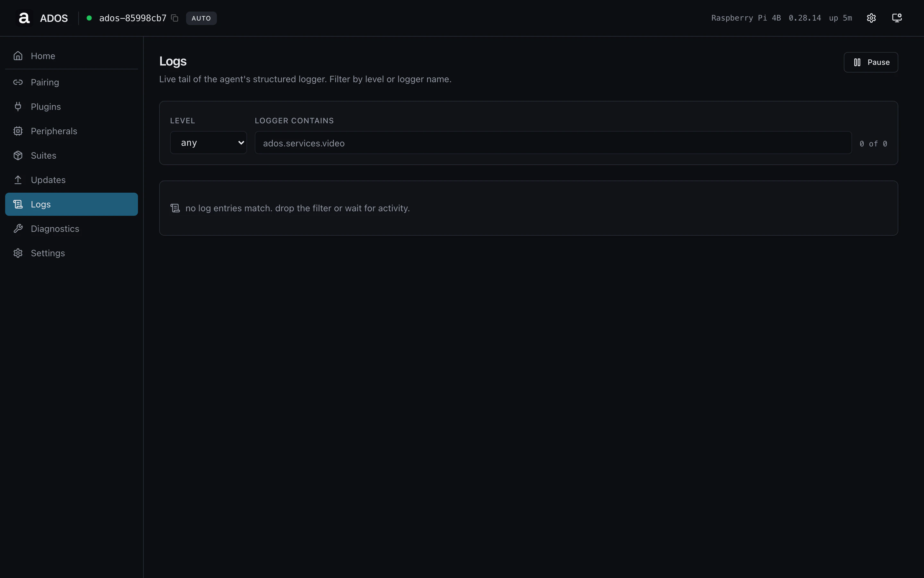
Task: Click the Logs page heading
Action: (173, 61)
